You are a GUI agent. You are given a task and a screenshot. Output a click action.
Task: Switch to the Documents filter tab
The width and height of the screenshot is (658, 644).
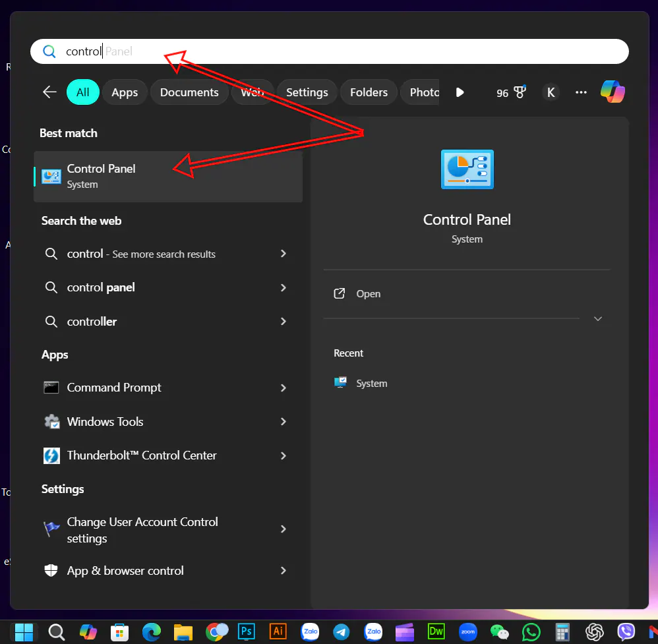(189, 92)
